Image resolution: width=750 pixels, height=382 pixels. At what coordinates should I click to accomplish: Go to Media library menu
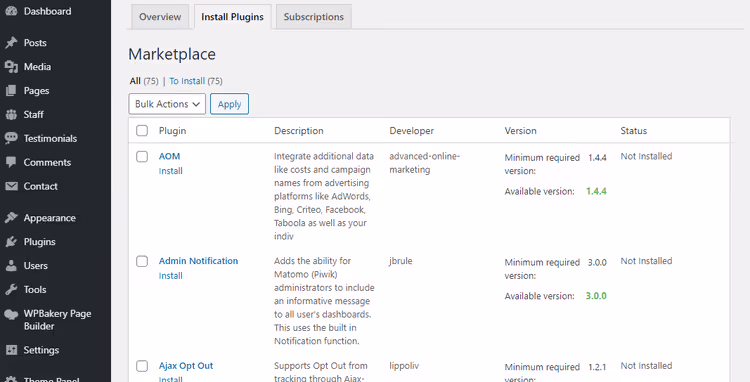click(x=37, y=66)
